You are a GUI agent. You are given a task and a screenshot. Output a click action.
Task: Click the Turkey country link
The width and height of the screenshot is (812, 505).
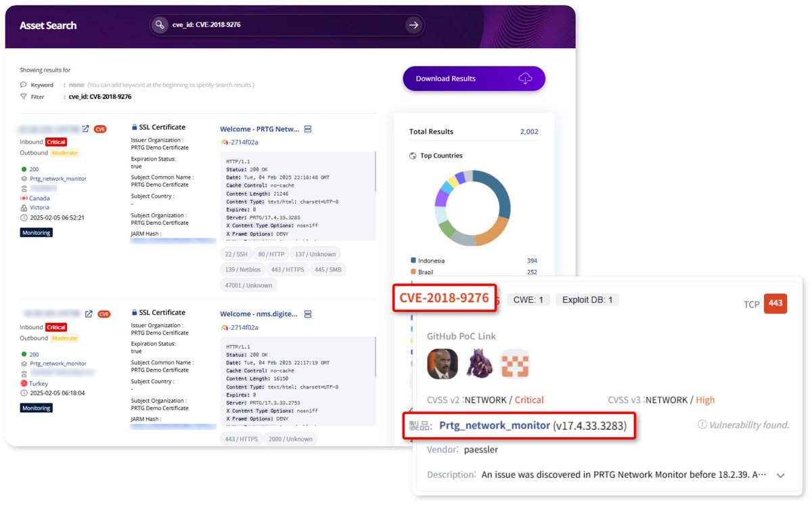[39, 383]
